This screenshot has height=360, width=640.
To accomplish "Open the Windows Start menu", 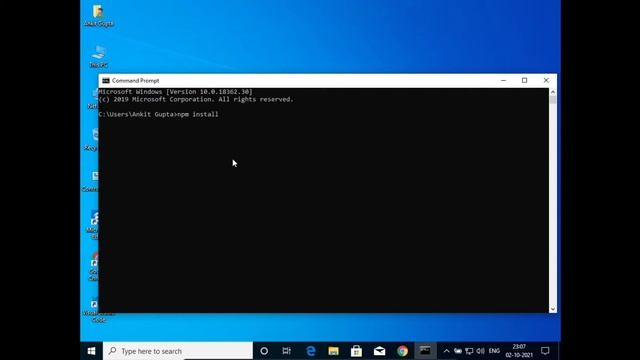I will (91, 351).
